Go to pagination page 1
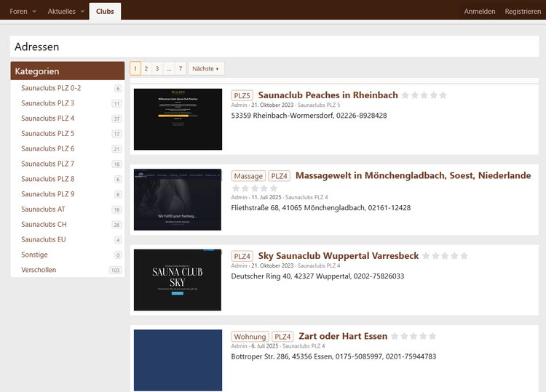The height and width of the screenshot is (392, 546). (x=135, y=68)
